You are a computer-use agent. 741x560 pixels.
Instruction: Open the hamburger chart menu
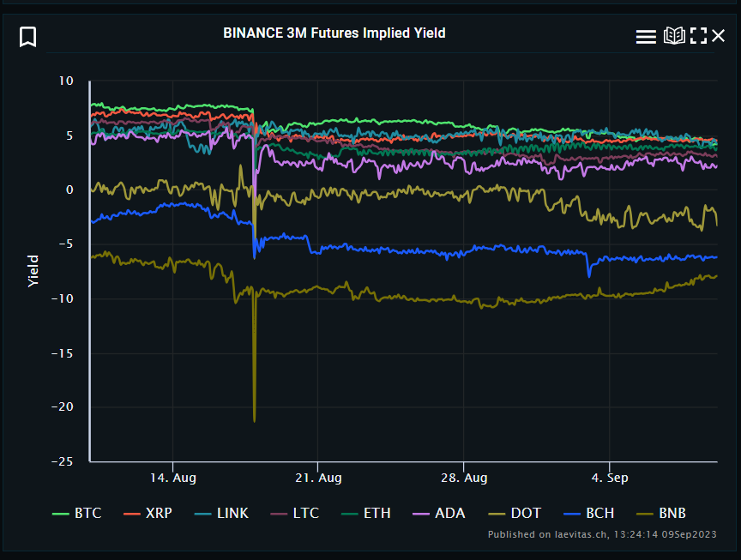pos(646,36)
